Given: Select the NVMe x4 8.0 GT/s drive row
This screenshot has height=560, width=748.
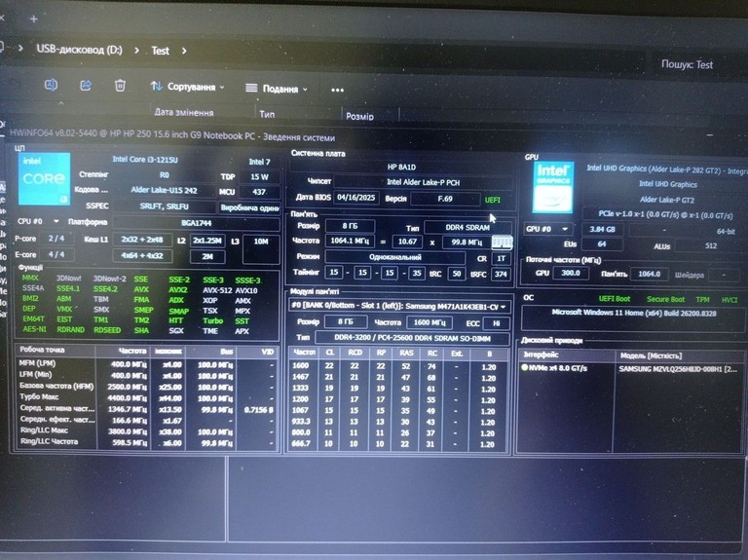Looking at the screenshot, I should point(632,368).
